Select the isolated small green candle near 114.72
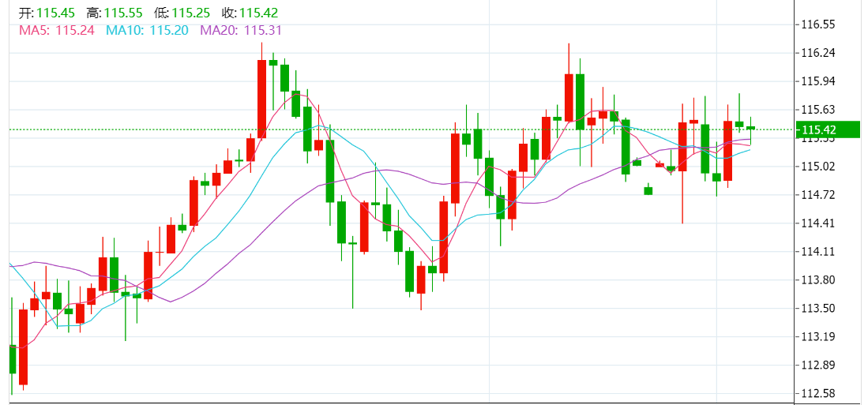Screen dimensions: 868x405 (x=648, y=190)
